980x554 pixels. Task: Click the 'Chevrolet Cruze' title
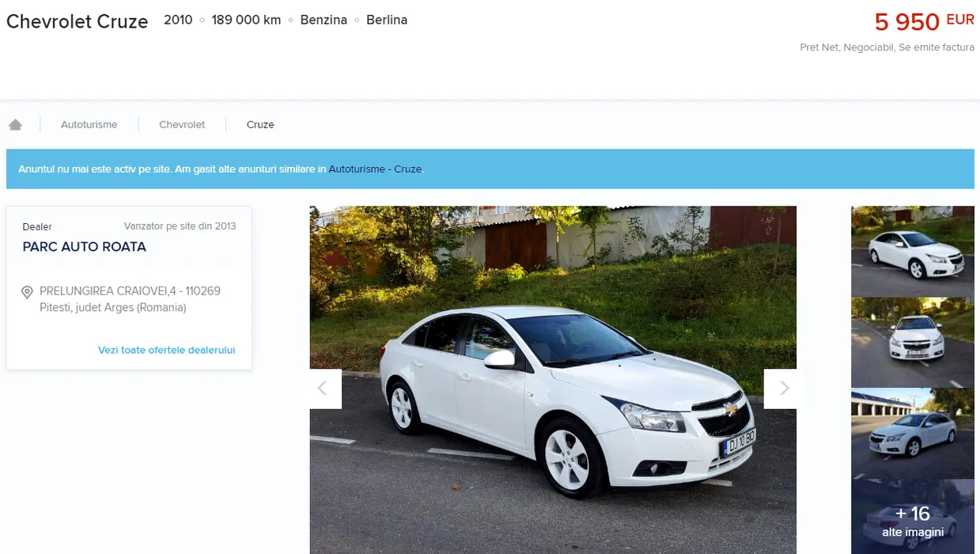pos(78,21)
